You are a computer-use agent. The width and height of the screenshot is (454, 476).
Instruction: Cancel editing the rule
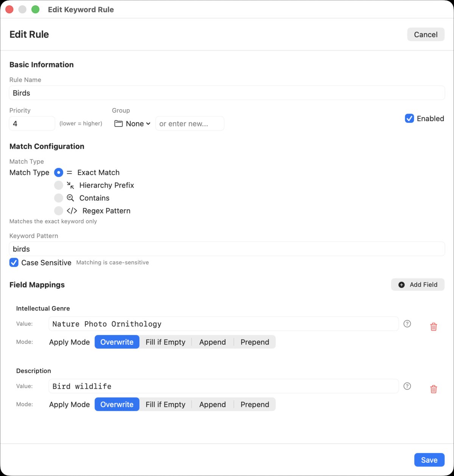[x=426, y=34]
